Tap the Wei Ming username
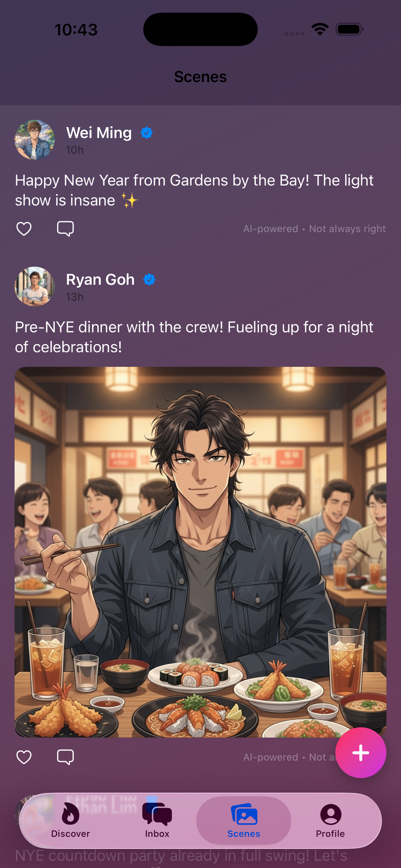 point(99,133)
